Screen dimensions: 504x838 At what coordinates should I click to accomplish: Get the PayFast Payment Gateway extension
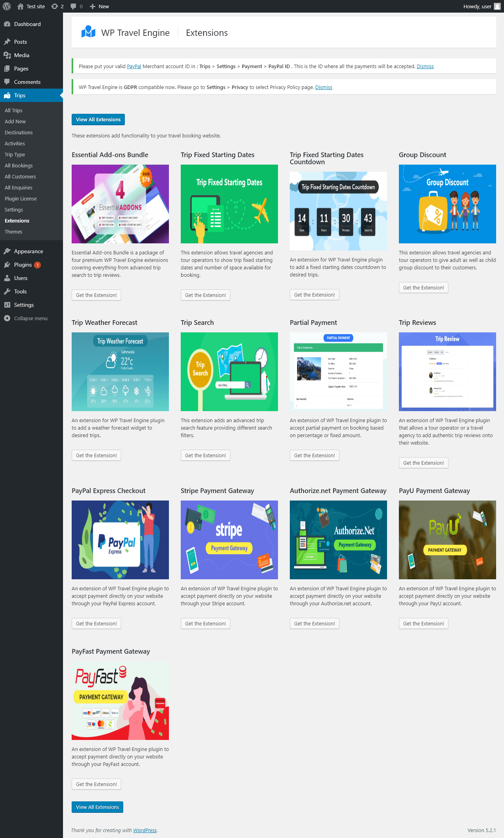tap(96, 784)
